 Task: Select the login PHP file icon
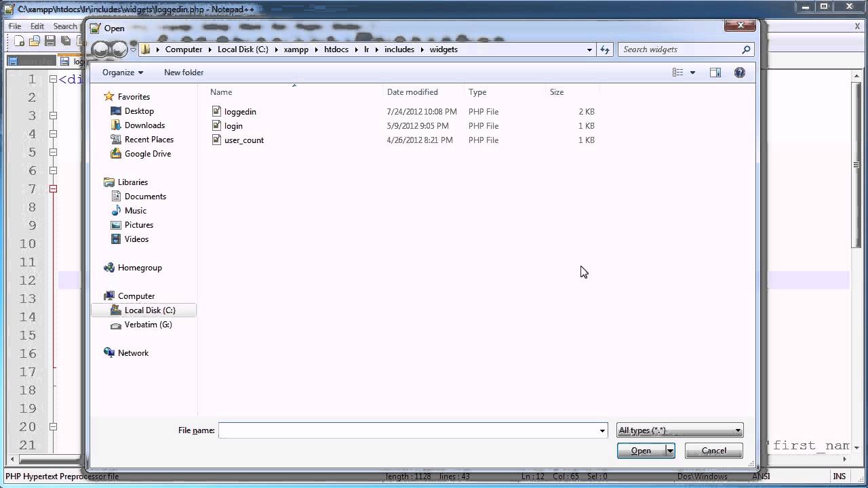[x=216, y=125]
